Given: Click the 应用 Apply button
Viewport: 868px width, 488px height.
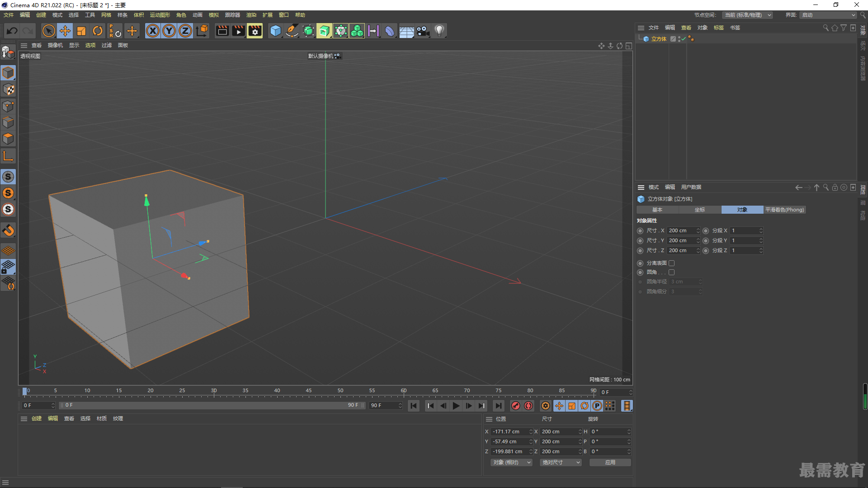Looking at the screenshot, I should (x=610, y=462).
